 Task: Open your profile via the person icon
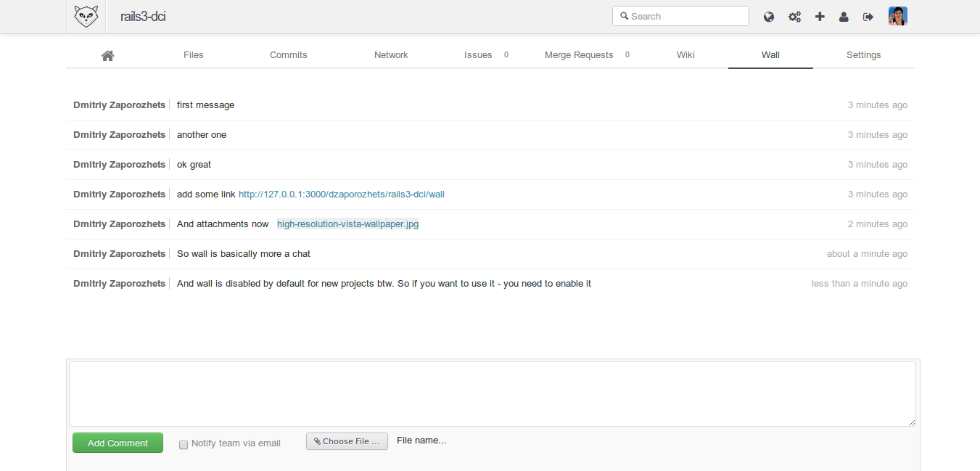(x=844, y=15)
